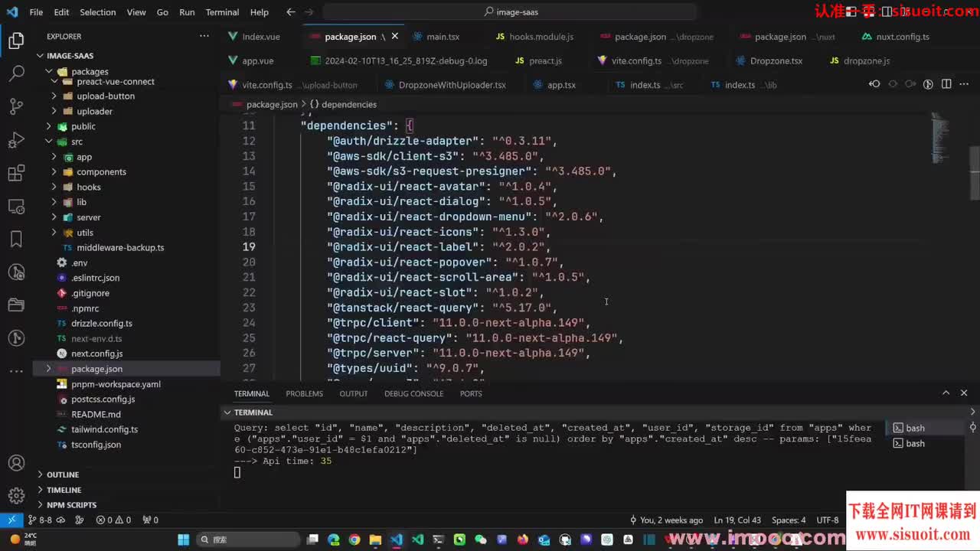Maximize the terminal panel size
The height and width of the screenshot is (551, 980).
[x=946, y=393]
